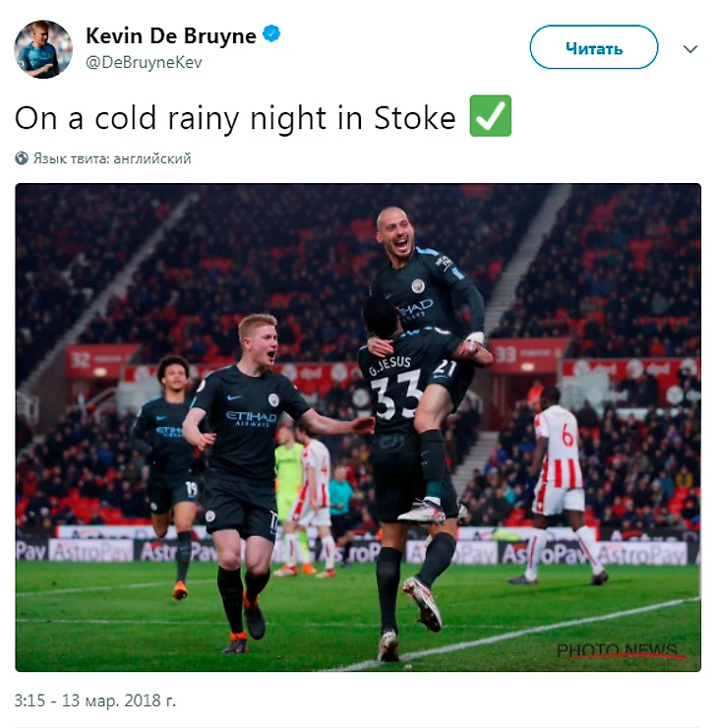Click the globe icon beside tweet language
The image size is (718, 728).
[22, 158]
